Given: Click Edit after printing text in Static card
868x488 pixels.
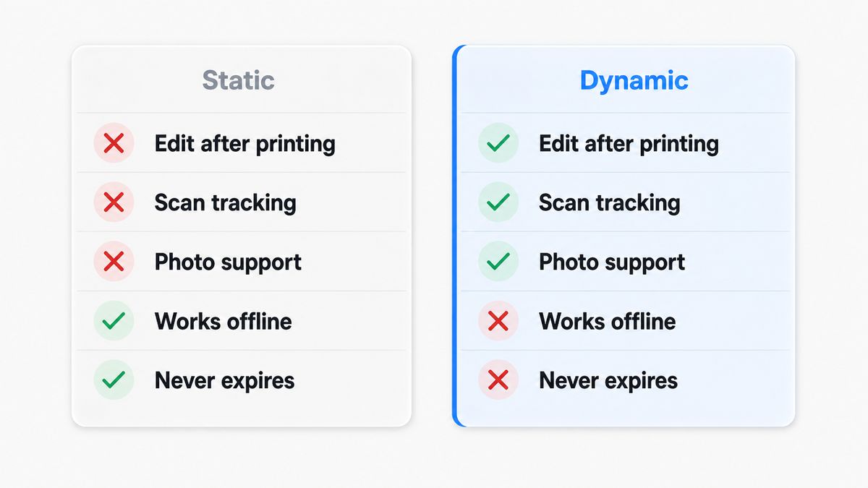Looking at the screenshot, I should [x=245, y=144].
